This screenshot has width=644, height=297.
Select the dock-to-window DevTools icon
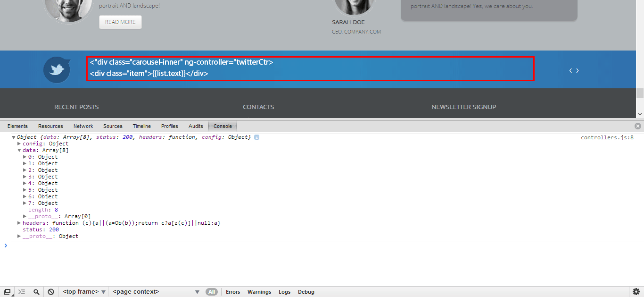point(7,291)
